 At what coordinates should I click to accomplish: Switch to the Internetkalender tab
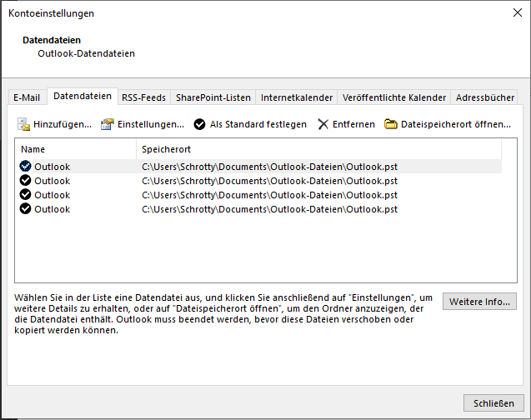[x=296, y=97]
